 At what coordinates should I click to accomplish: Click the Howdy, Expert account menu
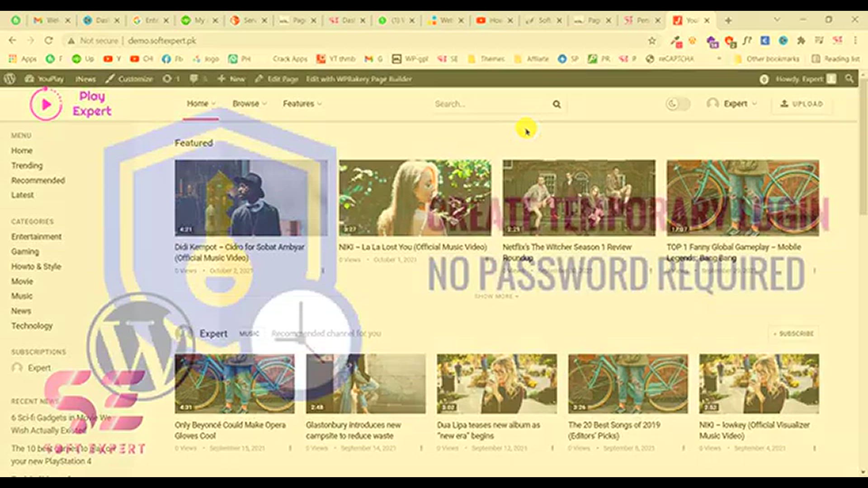806,79
